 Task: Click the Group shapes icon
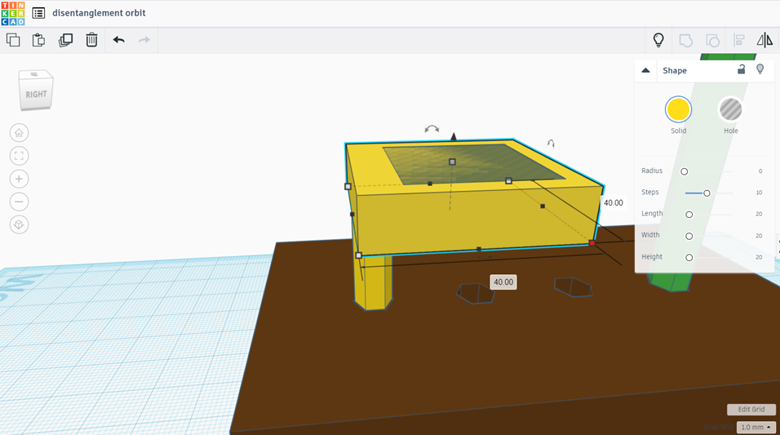click(x=685, y=40)
